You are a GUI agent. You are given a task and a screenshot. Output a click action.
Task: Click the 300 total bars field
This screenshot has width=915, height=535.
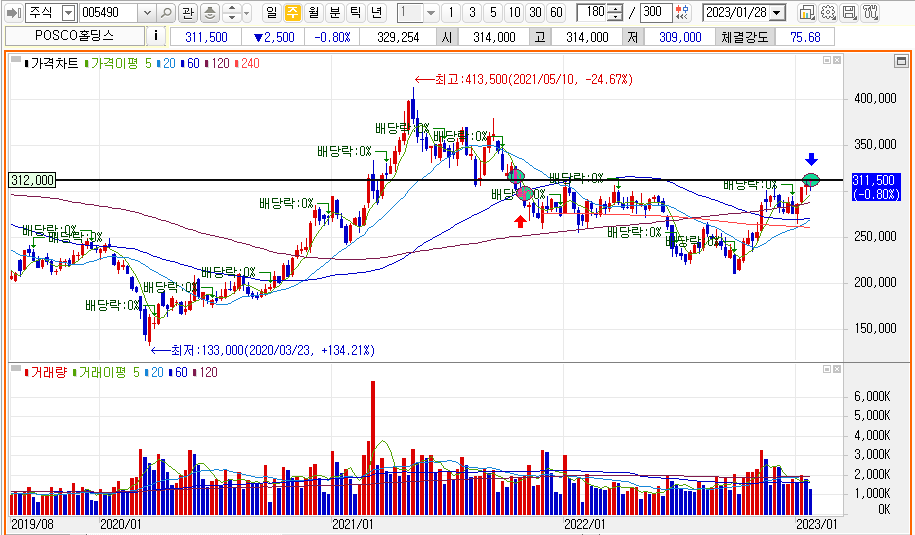click(x=655, y=12)
